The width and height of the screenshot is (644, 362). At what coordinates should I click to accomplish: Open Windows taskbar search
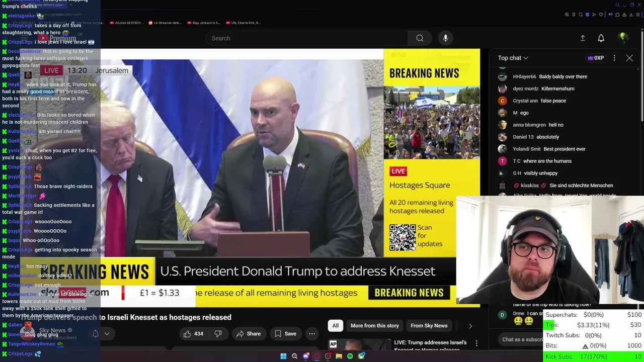click(294, 356)
